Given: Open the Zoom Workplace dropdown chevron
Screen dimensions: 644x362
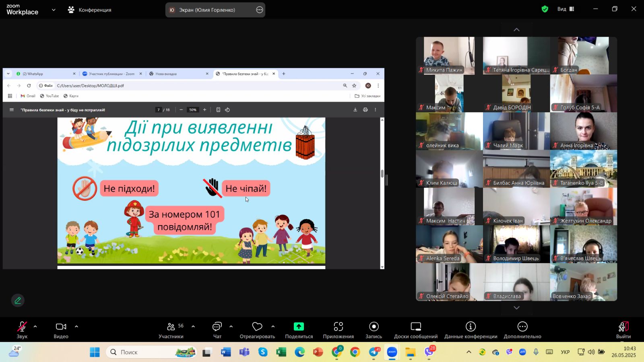Looking at the screenshot, I should point(54,10).
